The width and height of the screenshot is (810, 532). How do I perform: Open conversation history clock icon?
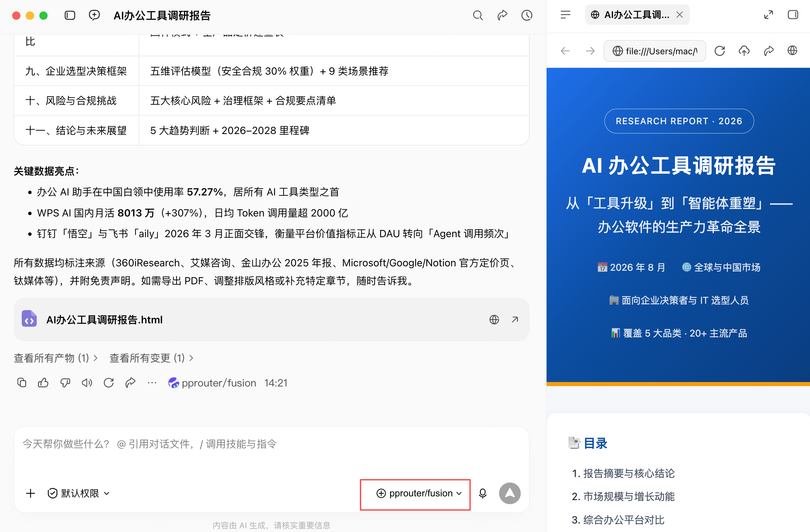click(527, 15)
